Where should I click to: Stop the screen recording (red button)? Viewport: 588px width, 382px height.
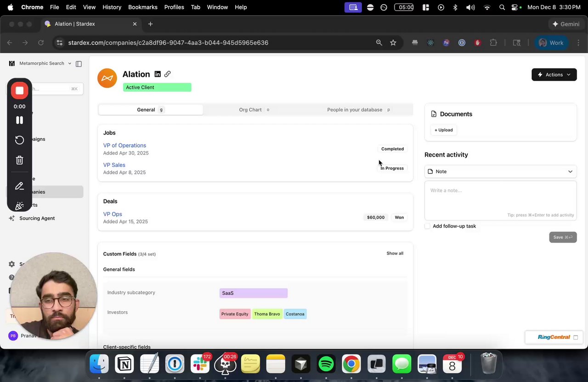pyautogui.click(x=19, y=91)
